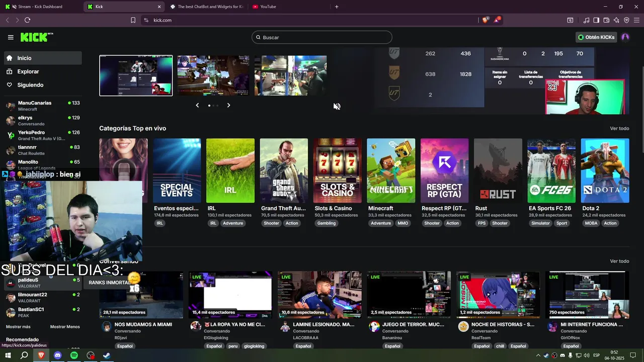Switch to ChatBot and Widgets tab
Viewport: 644px width, 362px height.
point(206,7)
